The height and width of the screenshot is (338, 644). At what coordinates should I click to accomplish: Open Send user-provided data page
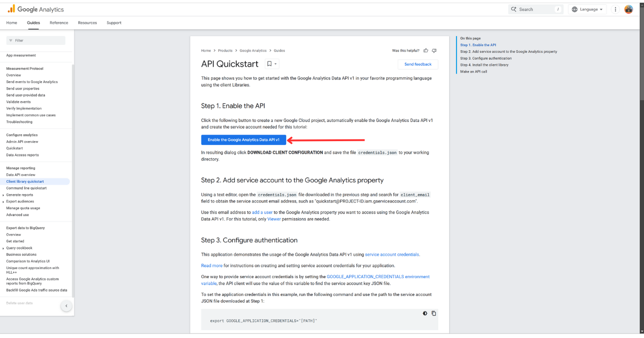pyautogui.click(x=26, y=95)
